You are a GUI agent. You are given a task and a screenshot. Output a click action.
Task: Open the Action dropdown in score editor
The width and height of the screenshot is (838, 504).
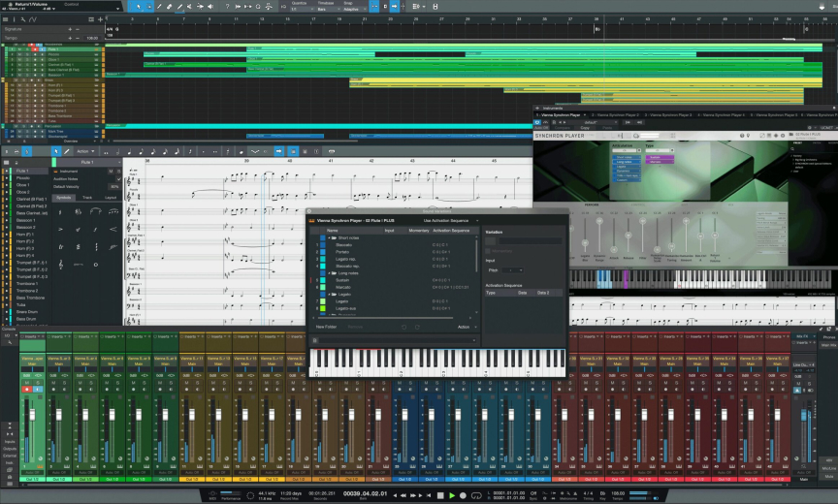(86, 152)
